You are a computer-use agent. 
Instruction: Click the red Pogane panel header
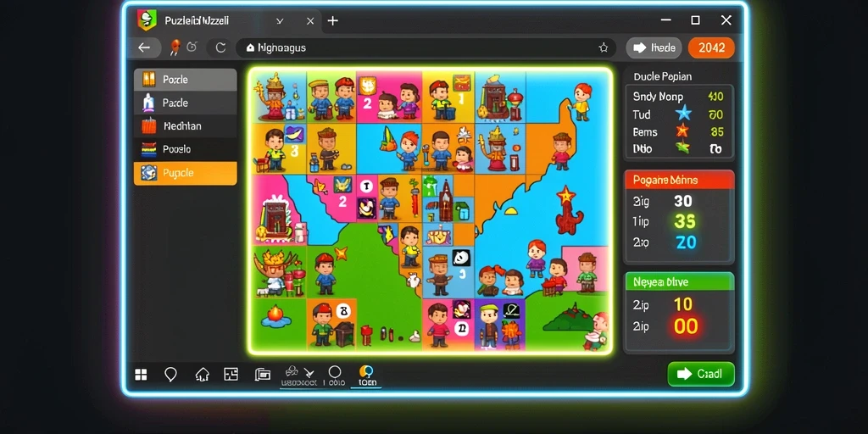tap(679, 180)
